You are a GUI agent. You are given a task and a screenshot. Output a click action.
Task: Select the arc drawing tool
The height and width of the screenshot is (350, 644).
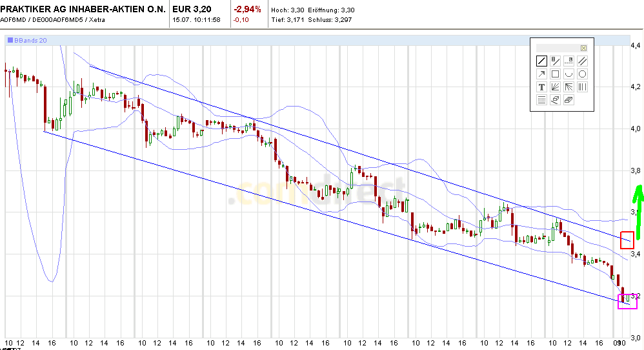point(569,74)
